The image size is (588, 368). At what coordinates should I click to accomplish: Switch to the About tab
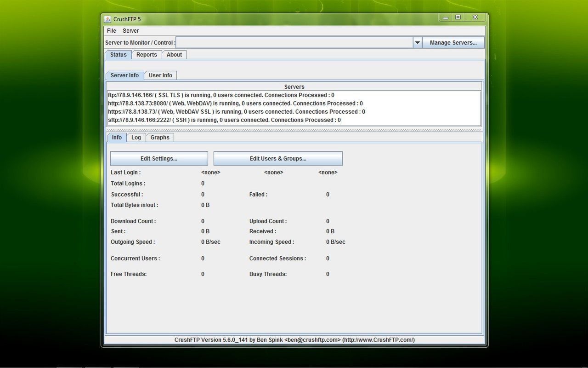(x=174, y=55)
